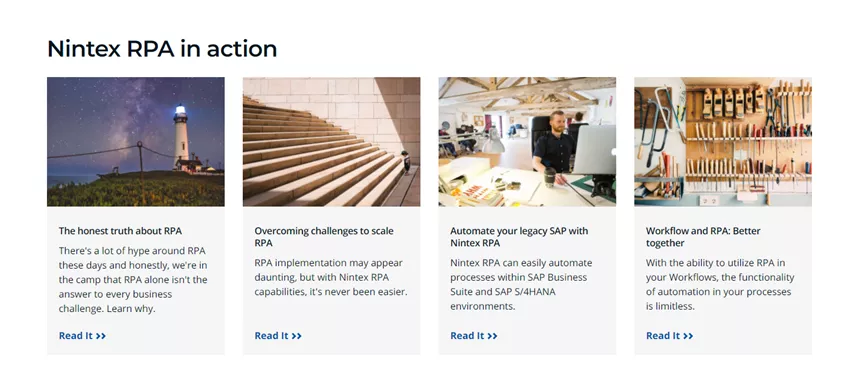Open 'Automate your legacy SAP with Nintex RPA' title
865x377 pixels.
pos(519,237)
